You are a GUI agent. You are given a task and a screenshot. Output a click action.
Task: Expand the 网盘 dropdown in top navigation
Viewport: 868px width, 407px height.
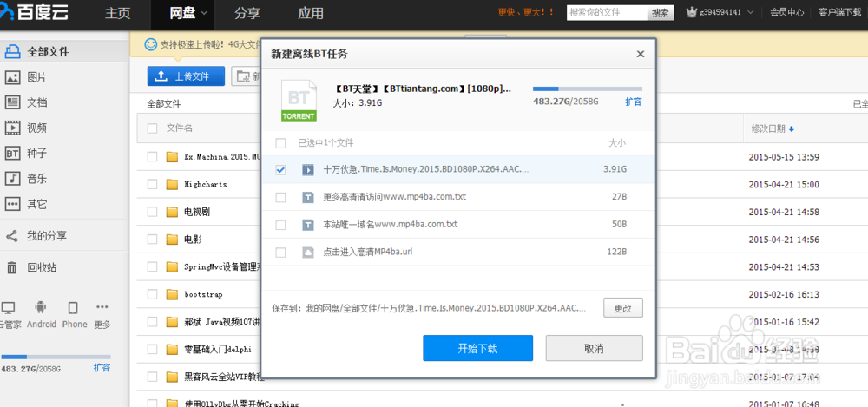204,13
